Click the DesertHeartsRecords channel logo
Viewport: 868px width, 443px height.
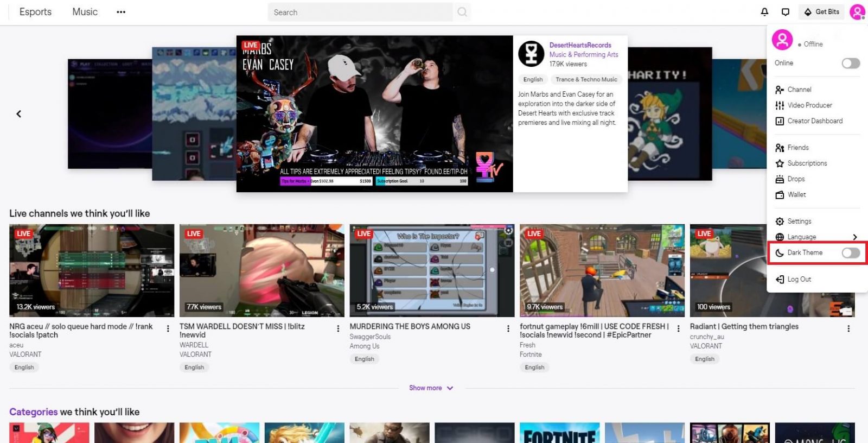tap(531, 54)
